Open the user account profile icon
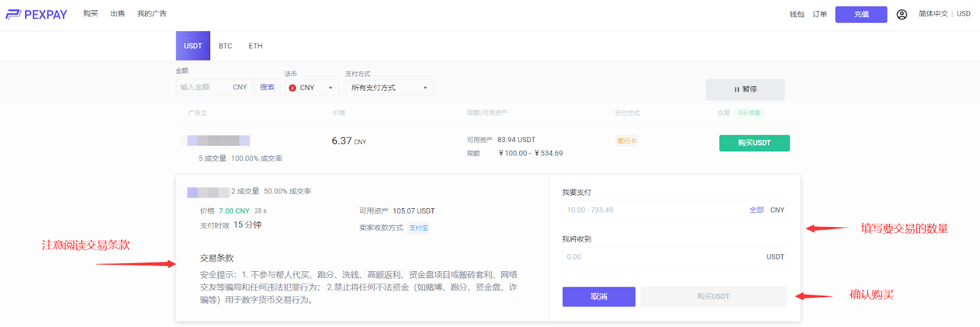The height and width of the screenshot is (327, 980). tap(902, 14)
